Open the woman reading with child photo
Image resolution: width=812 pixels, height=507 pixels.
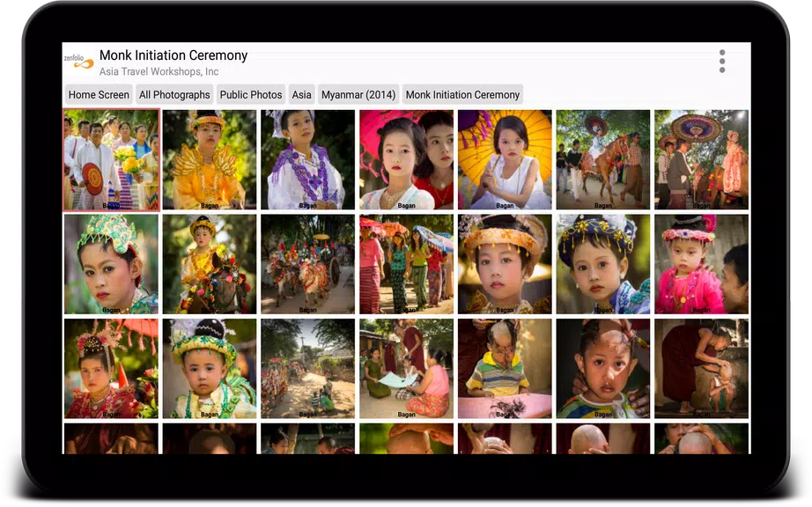(406, 369)
